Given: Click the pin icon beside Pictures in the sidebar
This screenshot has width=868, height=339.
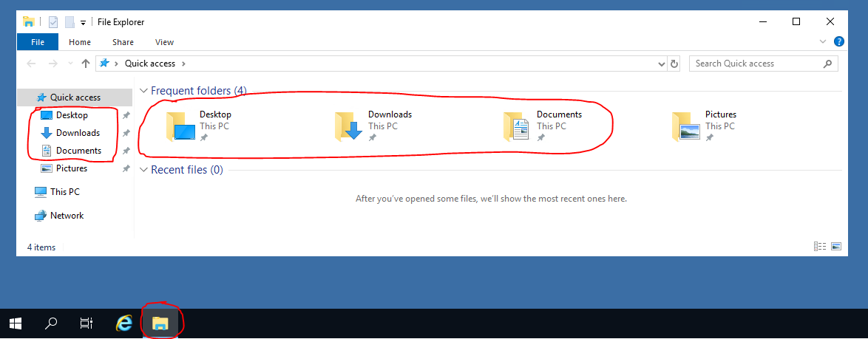Looking at the screenshot, I should point(126,168).
